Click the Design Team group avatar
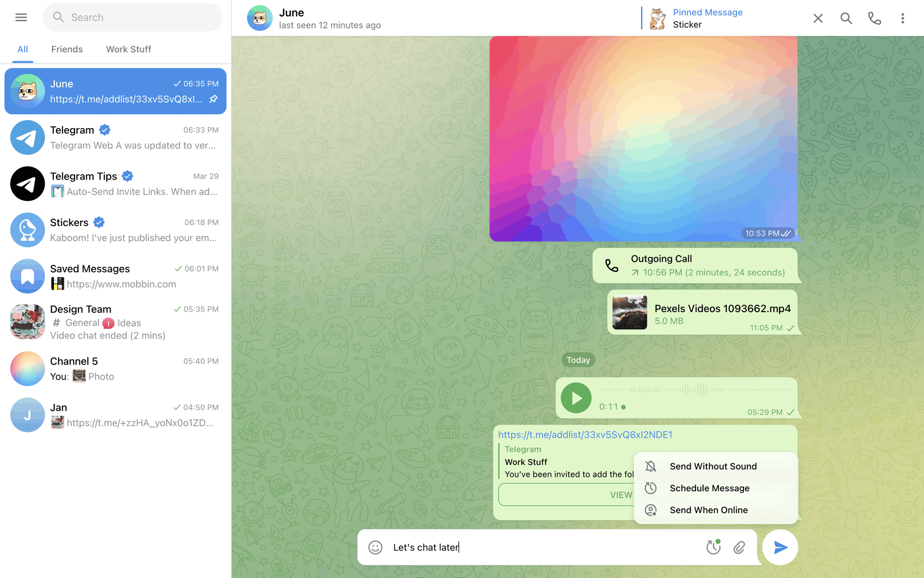 (27, 322)
